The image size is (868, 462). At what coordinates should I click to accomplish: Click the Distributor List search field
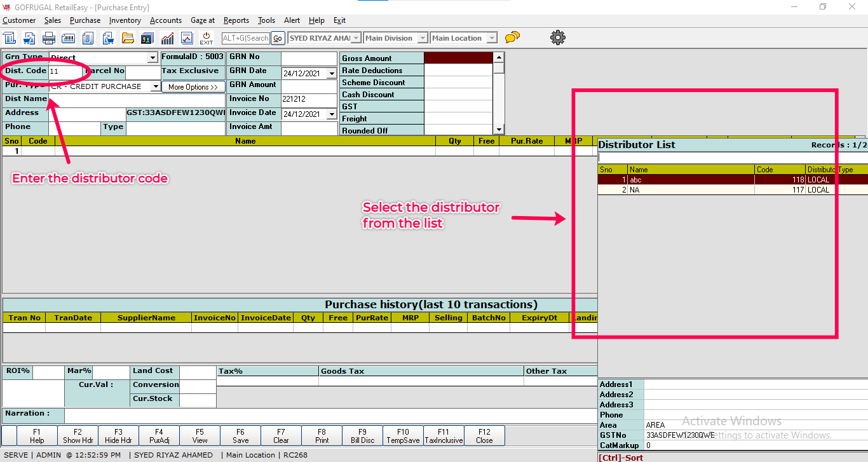click(733, 157)
